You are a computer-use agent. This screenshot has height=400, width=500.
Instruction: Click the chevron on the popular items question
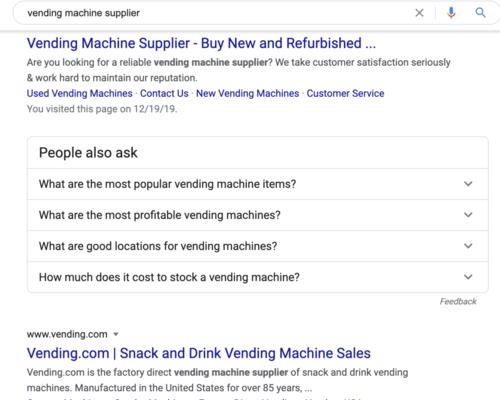tap(468, 184)
